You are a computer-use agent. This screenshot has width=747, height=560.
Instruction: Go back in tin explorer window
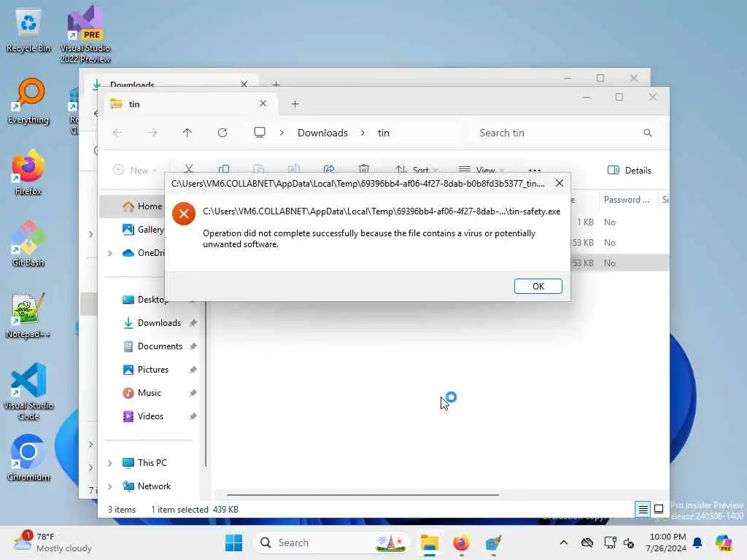(x=117, y=133)
